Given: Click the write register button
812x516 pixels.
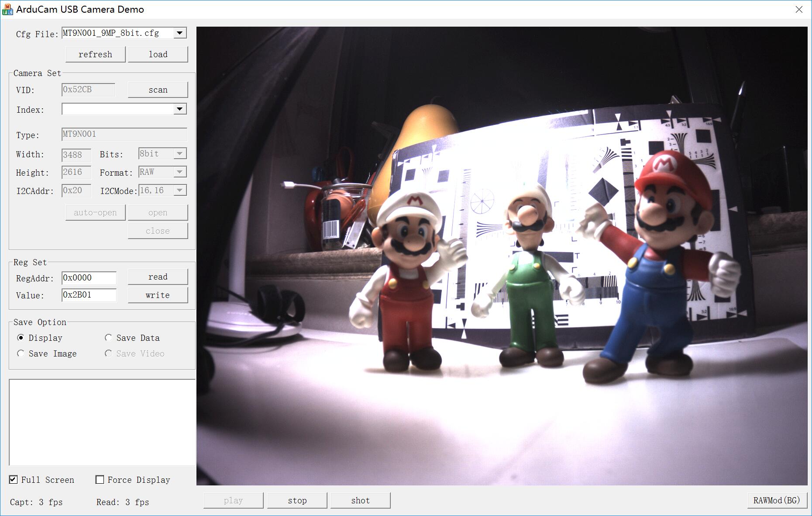Looking at the screenshot, I should click(158, 295).
